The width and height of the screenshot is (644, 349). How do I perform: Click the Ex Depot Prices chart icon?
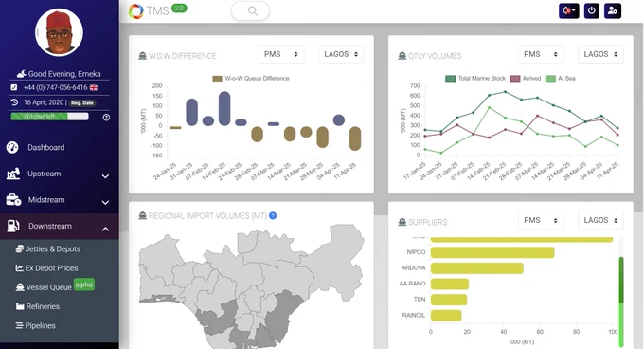tap(19, 268)
